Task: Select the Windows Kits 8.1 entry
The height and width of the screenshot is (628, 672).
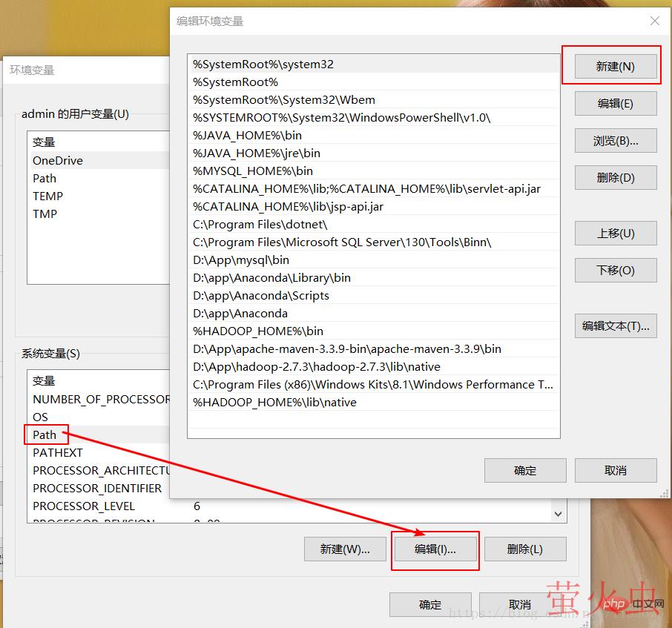Action: 374,384
